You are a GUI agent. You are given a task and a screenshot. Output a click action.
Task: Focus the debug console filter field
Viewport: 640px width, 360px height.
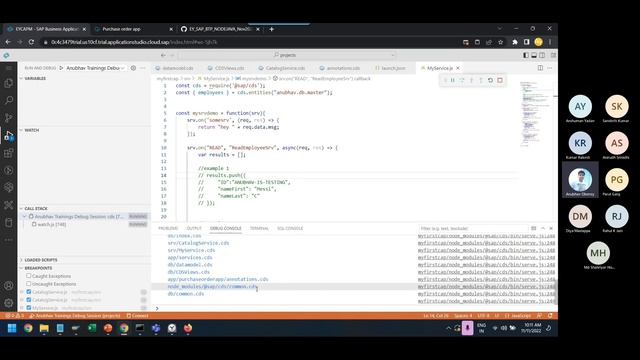(473, 229)
